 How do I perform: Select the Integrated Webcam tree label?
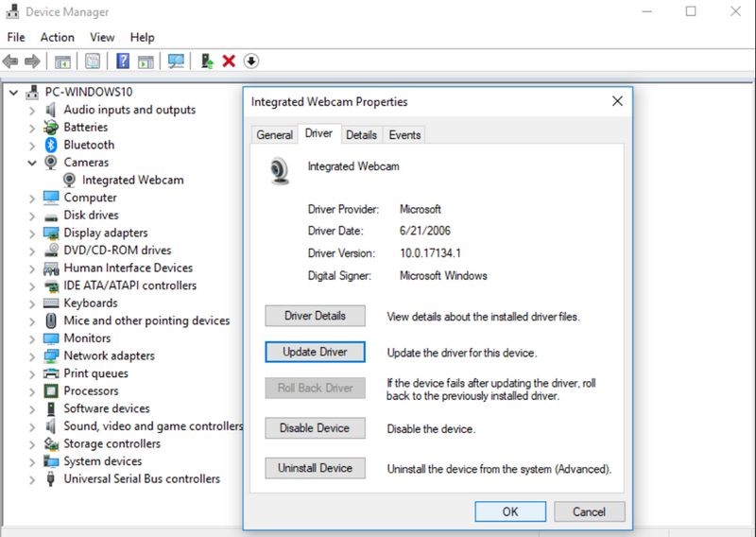tap(133, 181)
